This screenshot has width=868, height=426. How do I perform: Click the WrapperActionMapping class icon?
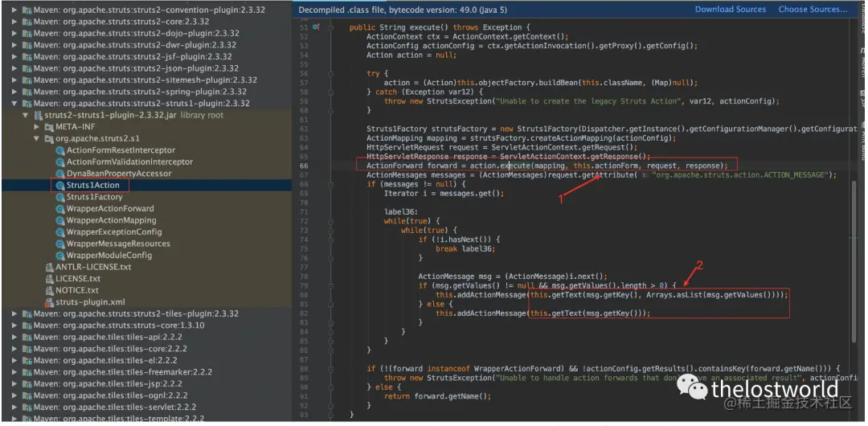point(59,220)
